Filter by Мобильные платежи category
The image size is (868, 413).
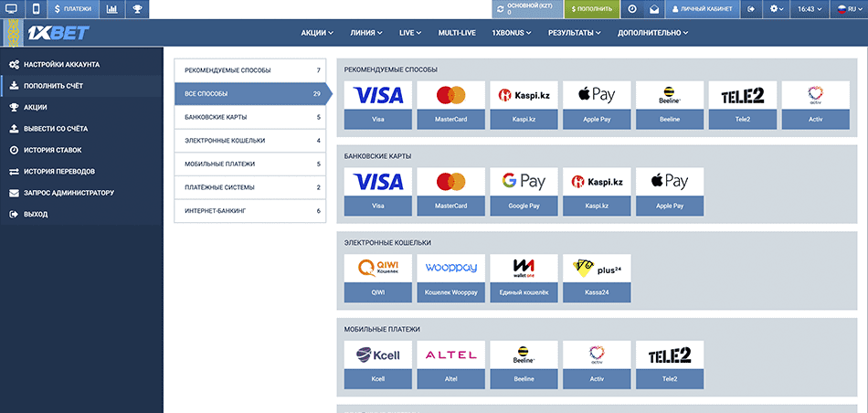pyautogui.click(x=250, y=164)
